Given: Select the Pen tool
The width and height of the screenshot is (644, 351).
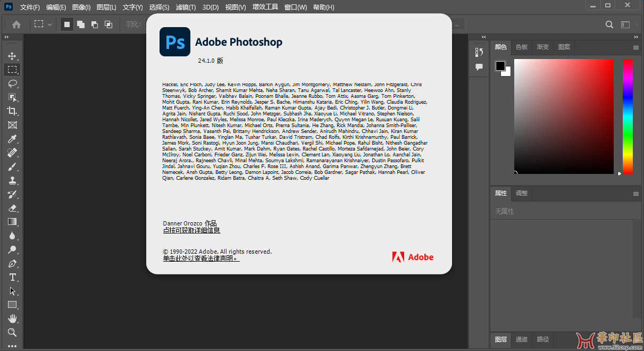Looking at the screenshot, I should (x=12, y=263).
